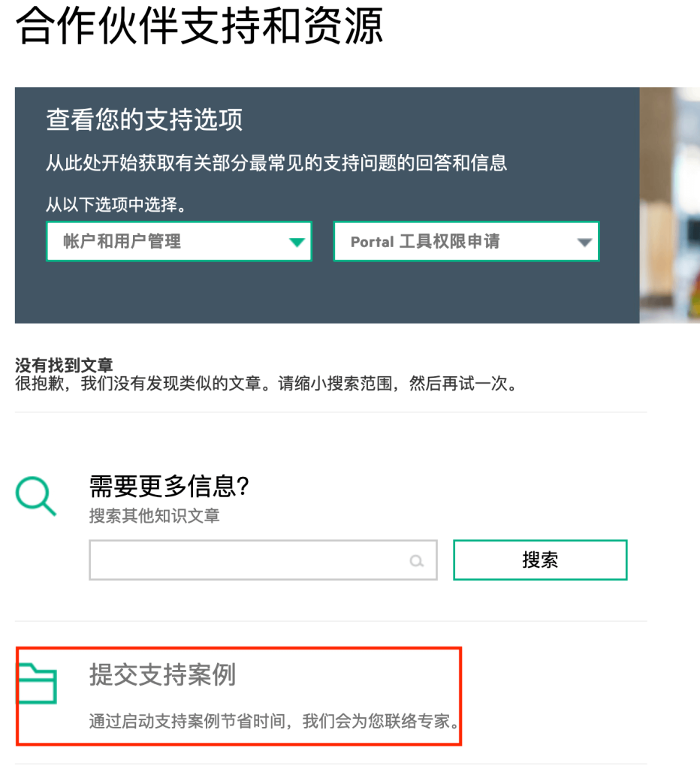Click the large green magnifier icon
The height and width of the screenshot is (769, 700).
36,496
